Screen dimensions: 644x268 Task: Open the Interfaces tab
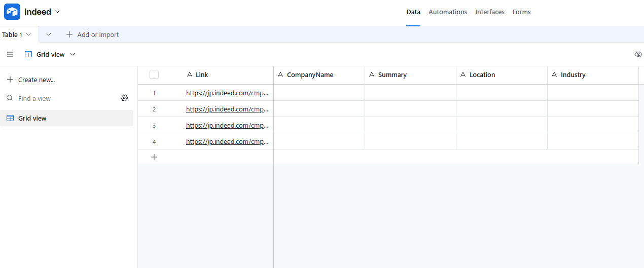tap(489, 12)
